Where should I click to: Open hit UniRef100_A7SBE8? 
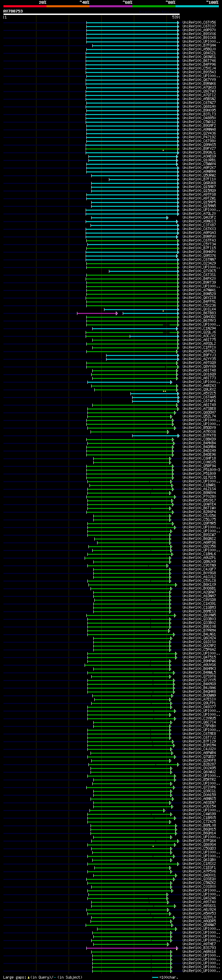point(199,408)
